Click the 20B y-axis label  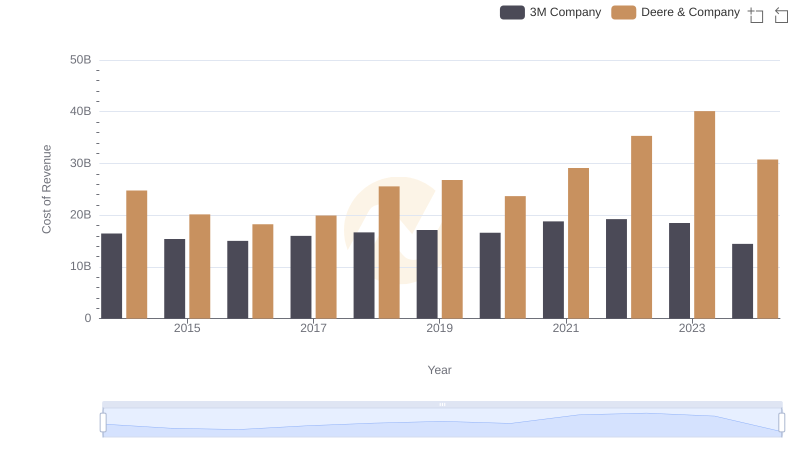(81, 215)
